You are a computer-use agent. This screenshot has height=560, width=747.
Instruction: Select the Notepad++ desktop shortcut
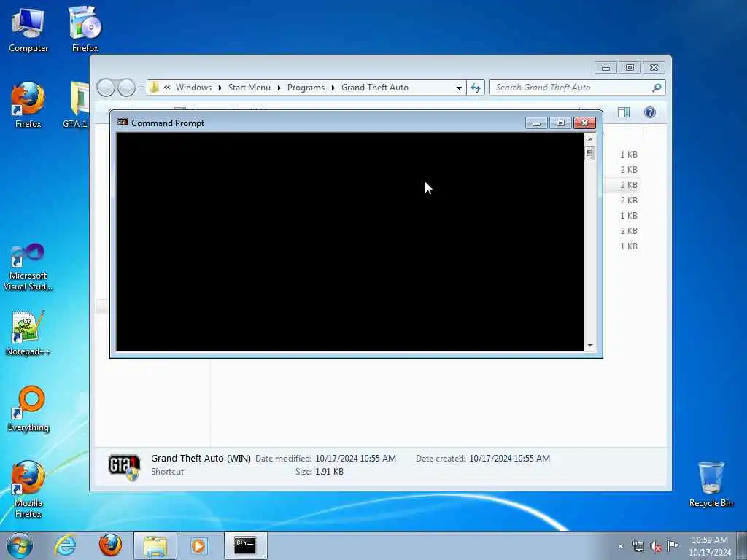[28, 333]
